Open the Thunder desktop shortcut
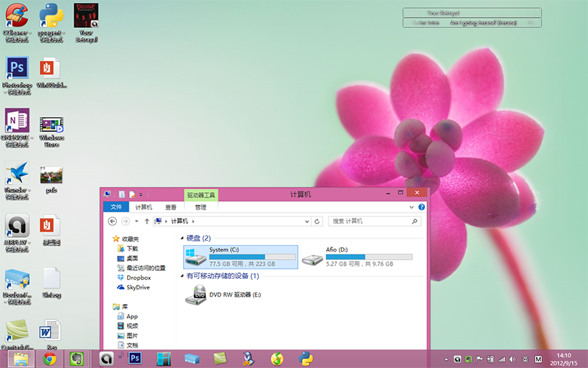This screenshot has height=368, width=588. point(17,180)
